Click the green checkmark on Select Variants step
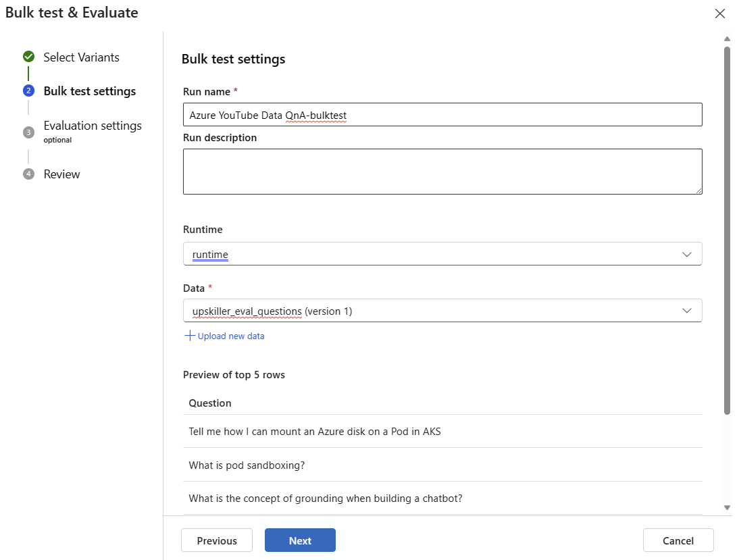This screenshot has height=560, width=739. coord(28,57)
